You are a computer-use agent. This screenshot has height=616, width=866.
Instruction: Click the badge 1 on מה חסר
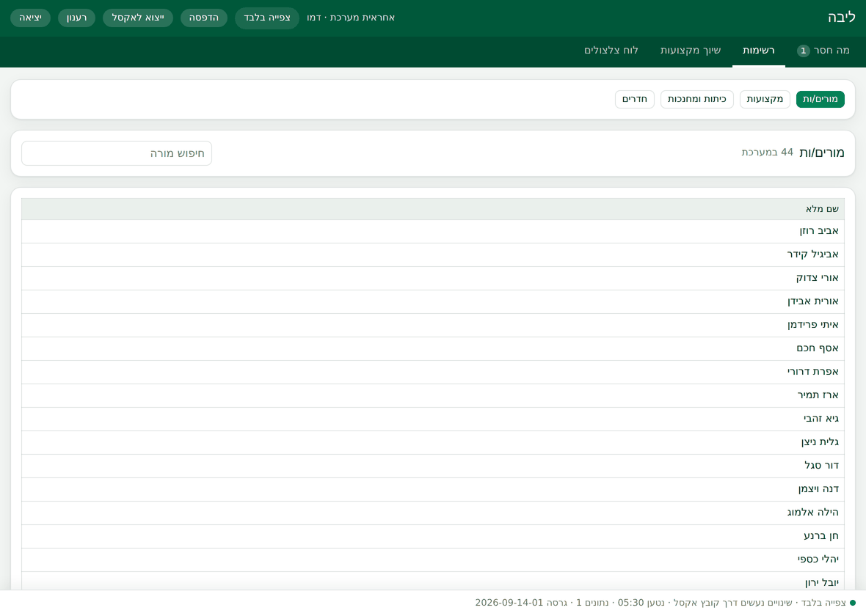pyautogui.click(x=803, y=51)
